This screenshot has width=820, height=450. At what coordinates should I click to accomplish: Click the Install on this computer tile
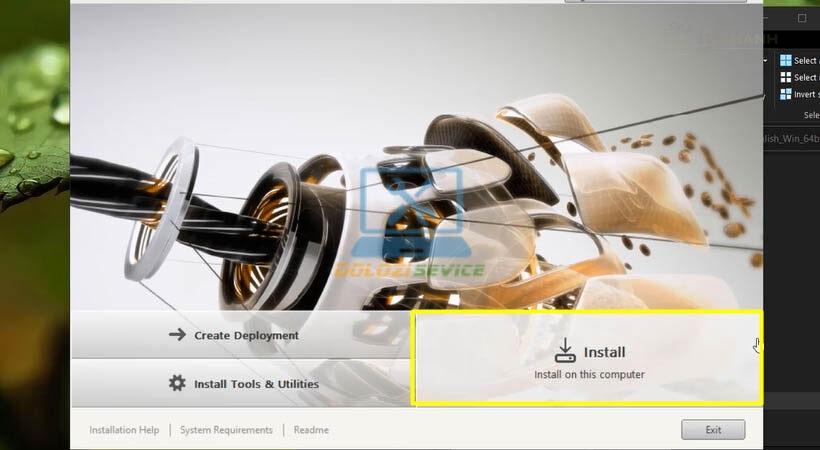[587, 358]
